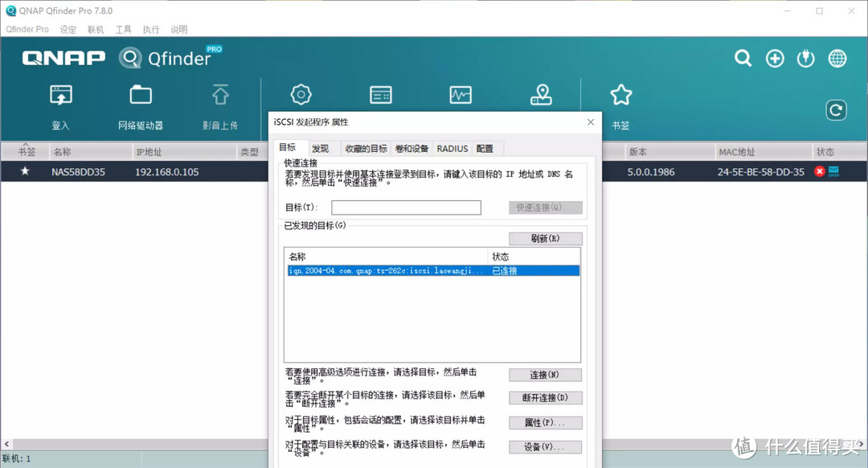Switch to the 收藏的目标 tab
The image size is (868, 468).
[366, 149]
